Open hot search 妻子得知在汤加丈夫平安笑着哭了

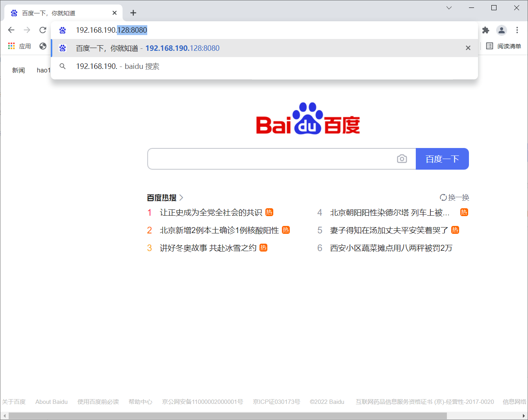point(389,230)
